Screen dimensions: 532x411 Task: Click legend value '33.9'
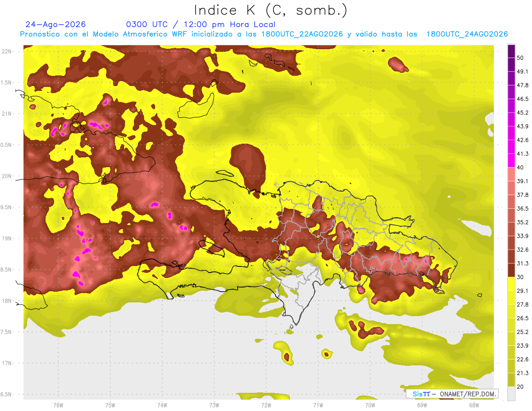coord(522,236)
